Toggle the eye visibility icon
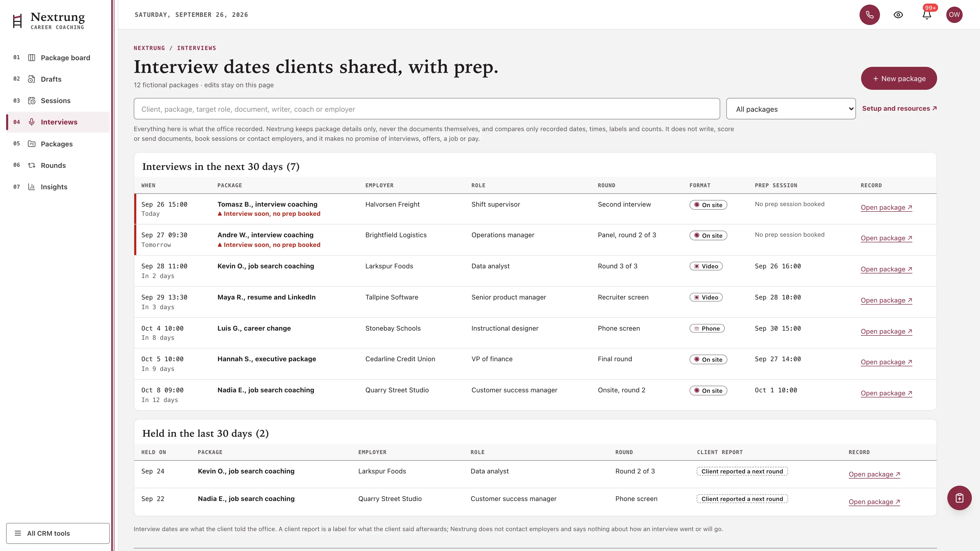The image size is (980, 551). click(898, 15)
